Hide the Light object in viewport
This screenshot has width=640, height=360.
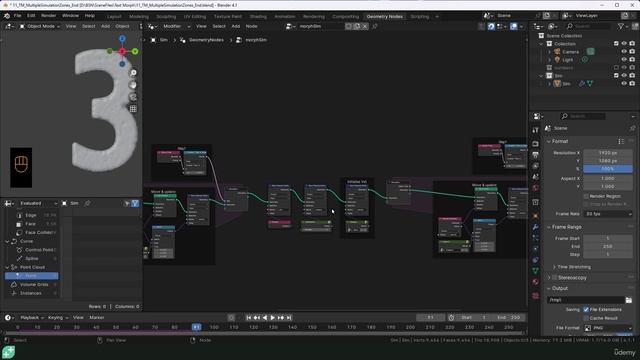pos(624,60)
